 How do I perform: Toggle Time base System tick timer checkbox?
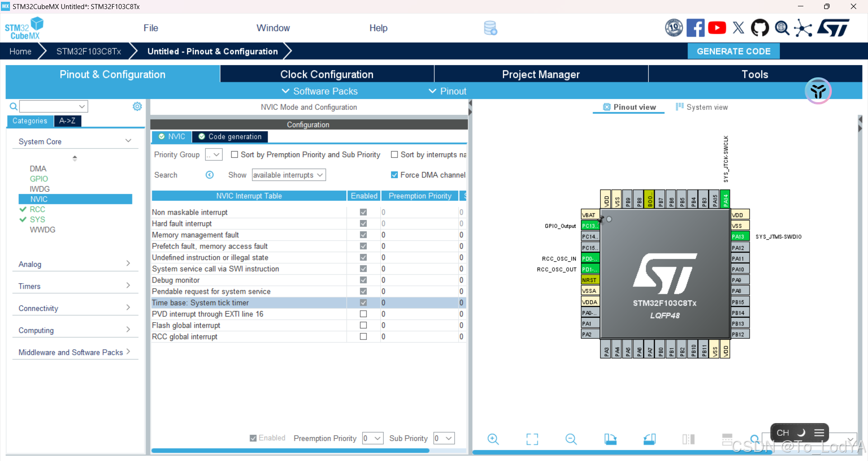363,302
